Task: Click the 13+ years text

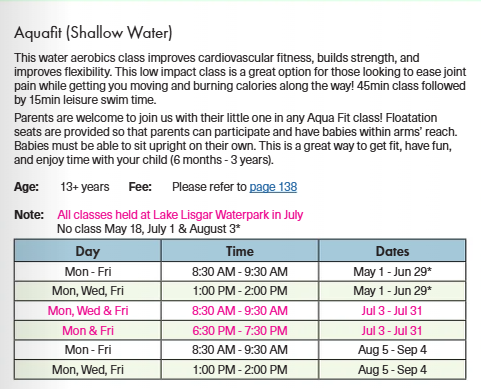Action: (85, 187)
